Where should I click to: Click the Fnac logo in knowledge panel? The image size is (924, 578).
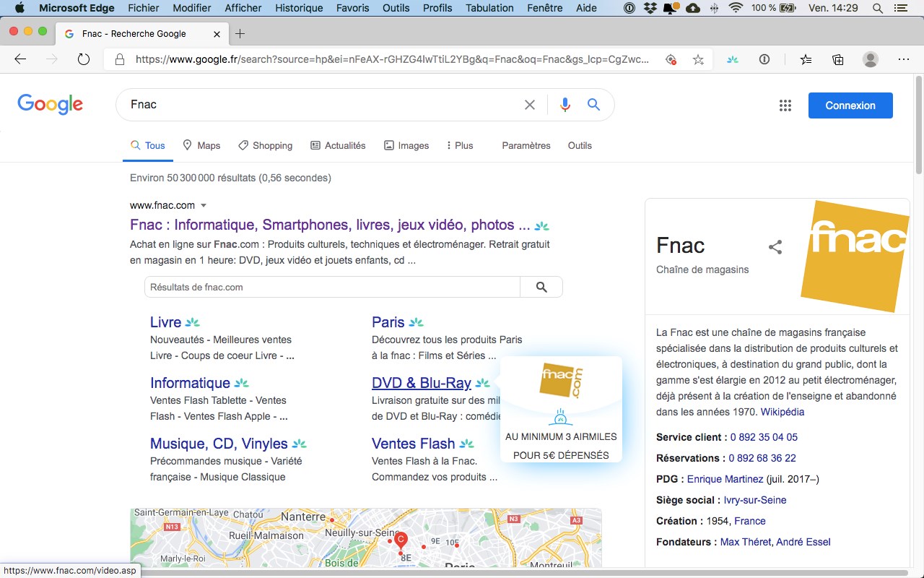click(855, 256)
